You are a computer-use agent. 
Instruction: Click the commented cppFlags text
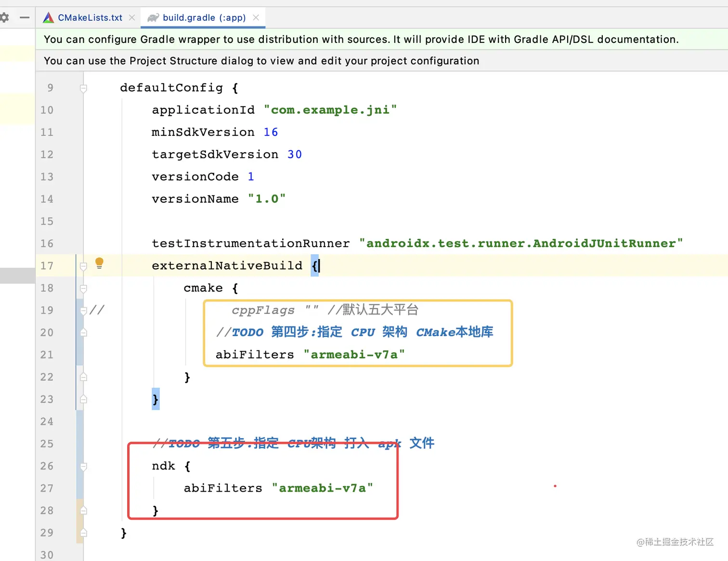[263, 310]
